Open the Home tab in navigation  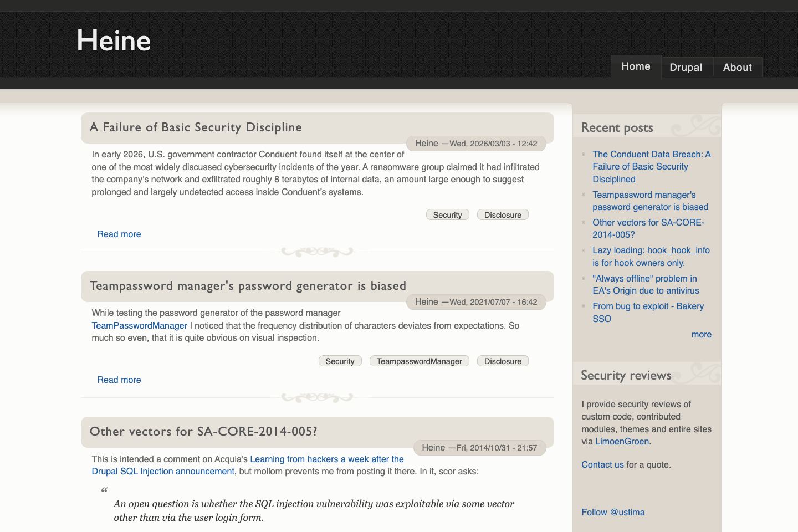(x=636, y=66)
